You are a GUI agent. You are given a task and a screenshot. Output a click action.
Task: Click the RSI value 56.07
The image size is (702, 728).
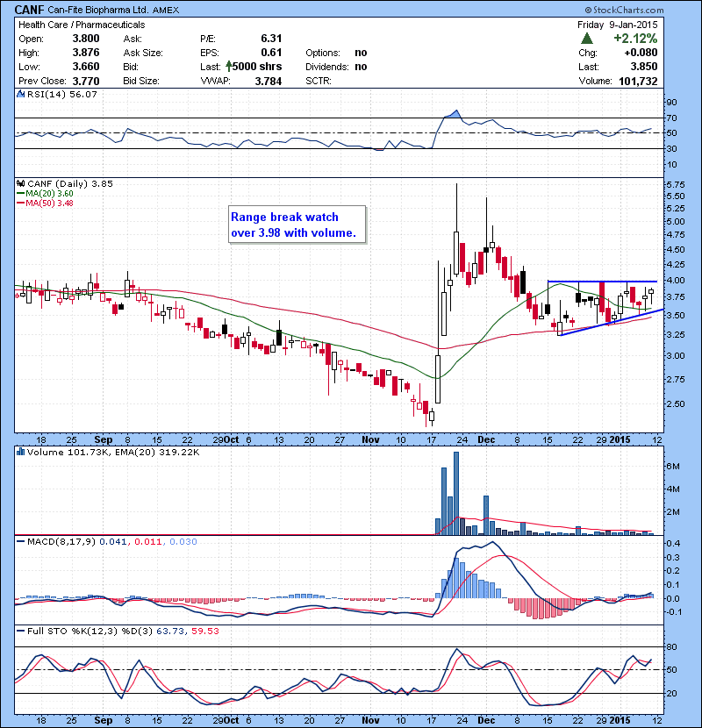tap(82, 94)
